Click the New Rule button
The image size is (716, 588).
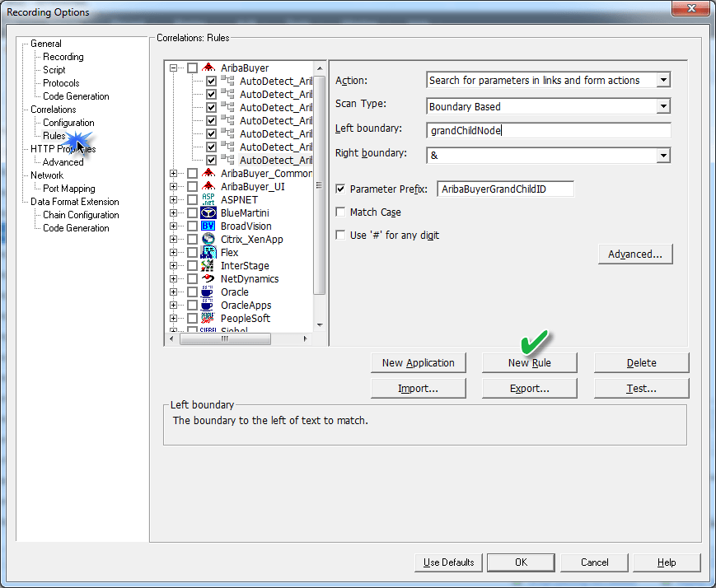530,363
